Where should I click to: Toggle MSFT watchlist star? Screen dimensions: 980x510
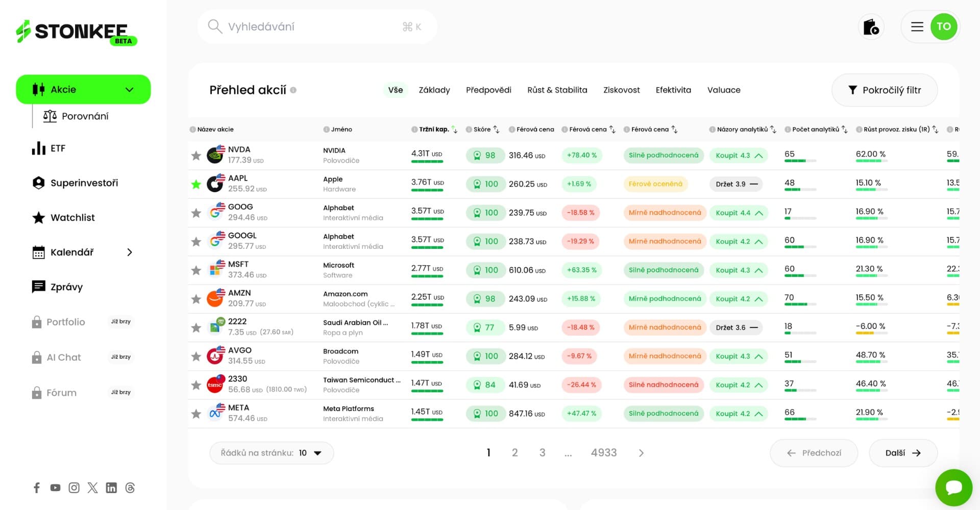point(196,270)
